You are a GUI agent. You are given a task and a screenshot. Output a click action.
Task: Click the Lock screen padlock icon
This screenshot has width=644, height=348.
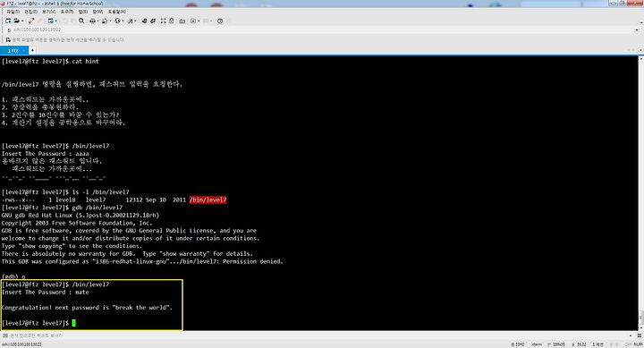coord(172,21)
